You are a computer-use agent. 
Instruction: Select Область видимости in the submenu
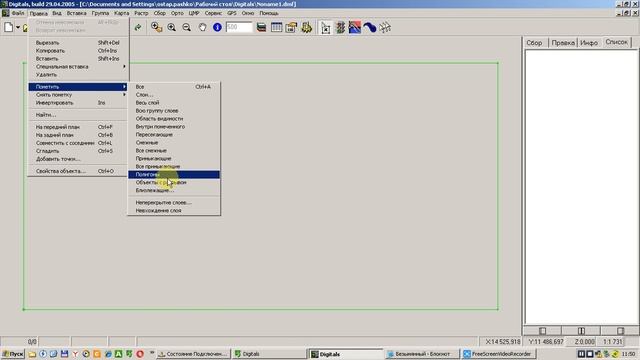click(174, 119)
